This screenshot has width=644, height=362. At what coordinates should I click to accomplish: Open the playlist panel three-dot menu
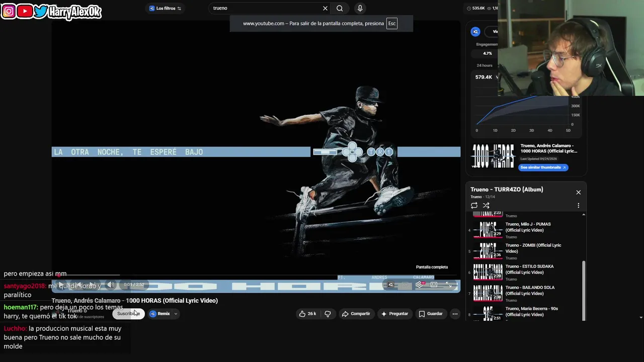578,205
